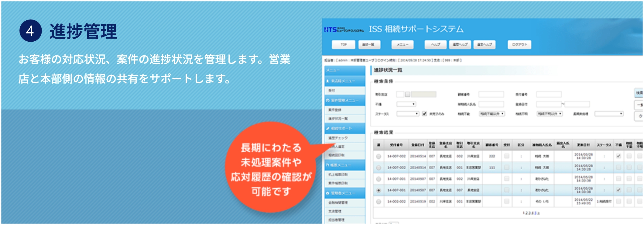Click the gear icon beside 管理者メニュー
The width and height of the screenshot is (644, 225).
point(328,193)
